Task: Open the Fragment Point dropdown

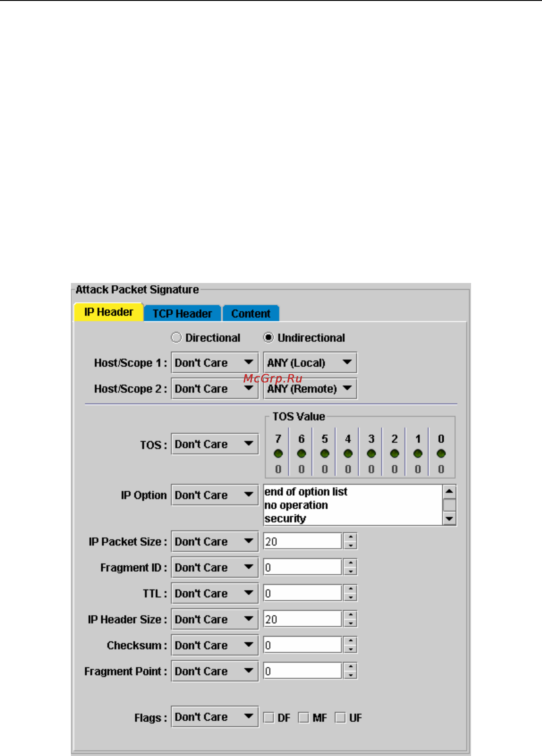Action: [215, 671]
